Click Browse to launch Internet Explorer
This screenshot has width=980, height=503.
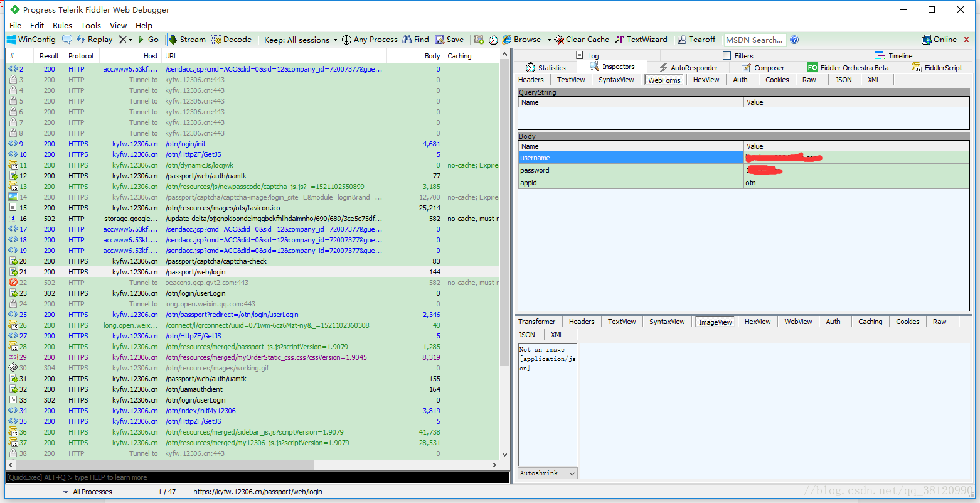[x=521, y=40]
